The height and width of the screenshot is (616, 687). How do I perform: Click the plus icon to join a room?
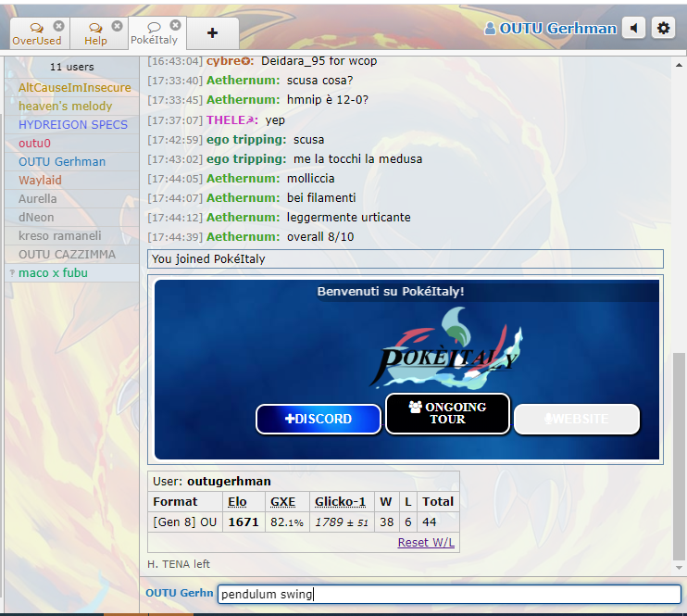pos(212,32)
